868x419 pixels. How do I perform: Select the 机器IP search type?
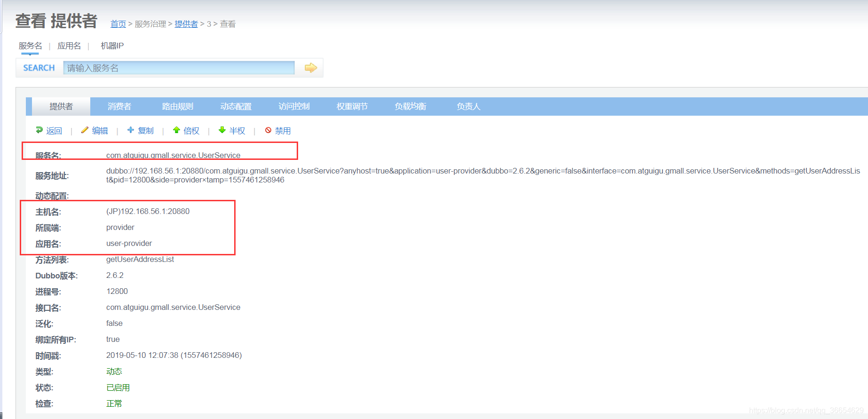[x=112, y=46]
